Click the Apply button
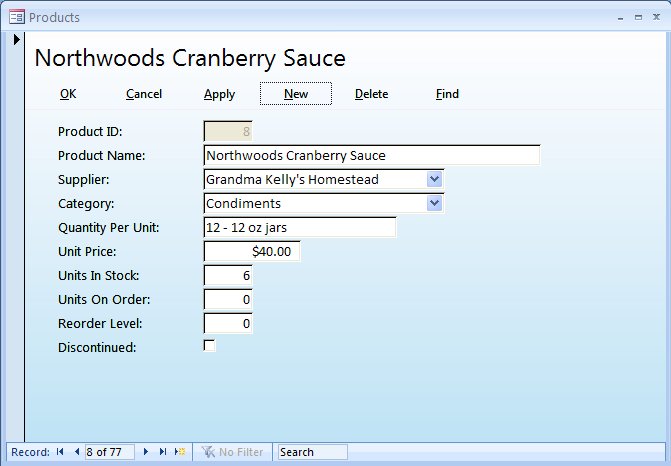This screenshot has height=466, width=671. tap(220, 94)
